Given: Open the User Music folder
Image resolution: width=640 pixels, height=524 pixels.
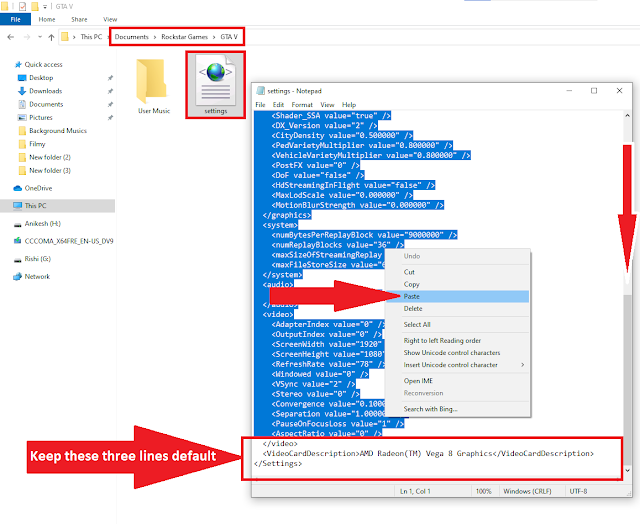Looking at the screenshot, I should tap(153, 86).
